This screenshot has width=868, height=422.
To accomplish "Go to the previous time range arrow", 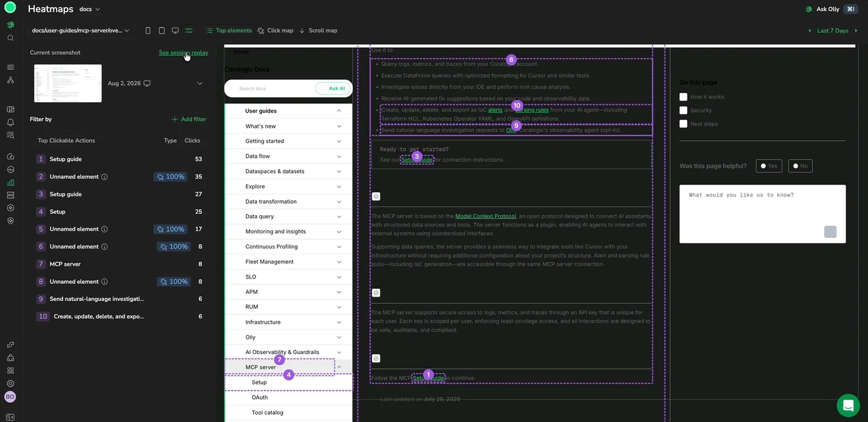I will click(x=810, y=30).
